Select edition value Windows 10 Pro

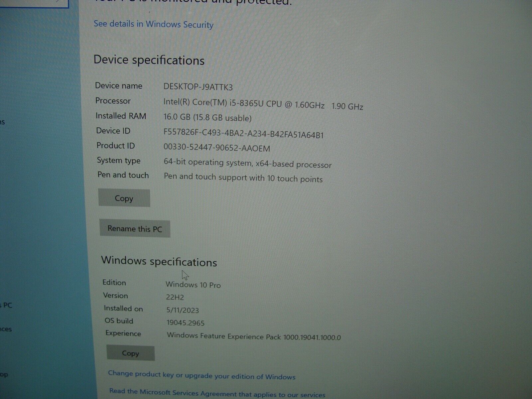tap(193, 285)
